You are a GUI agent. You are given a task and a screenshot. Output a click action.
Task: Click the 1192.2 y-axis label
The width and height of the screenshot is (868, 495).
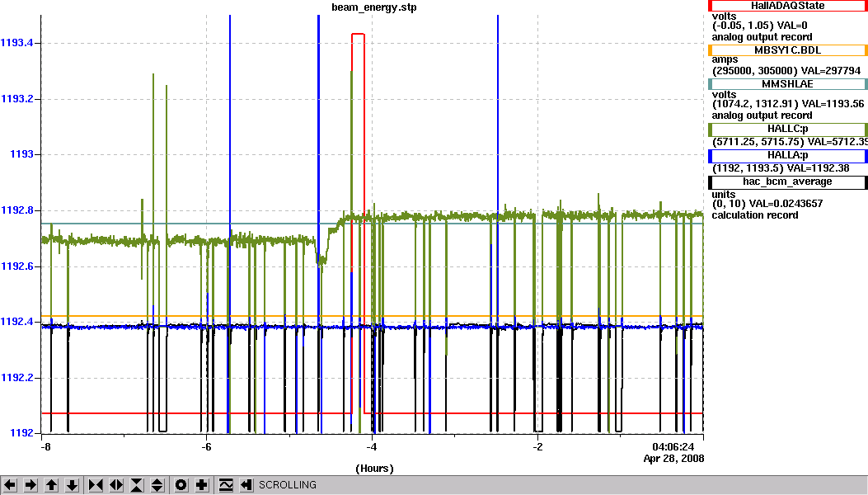(17, 378)
